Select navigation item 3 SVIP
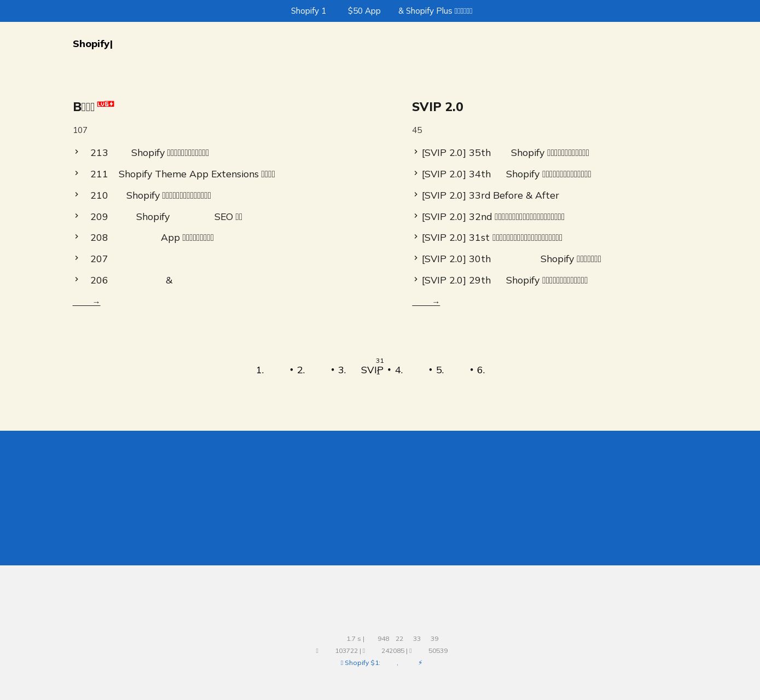The image size is (760, 700). coord(361,370)
